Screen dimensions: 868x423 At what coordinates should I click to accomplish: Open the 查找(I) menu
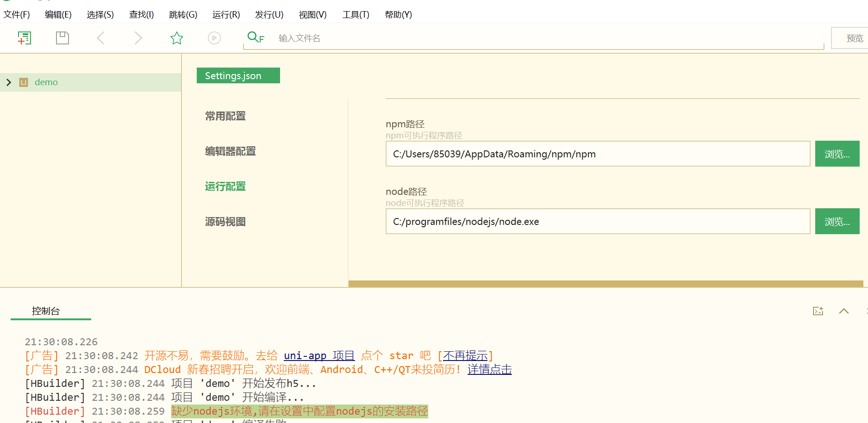(142, 15)
